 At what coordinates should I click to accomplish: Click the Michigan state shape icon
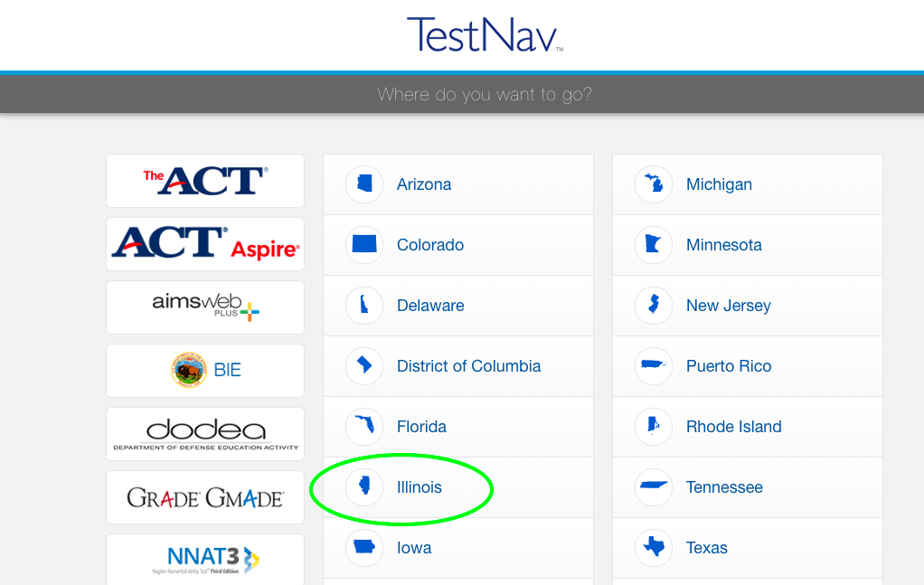pyautogui.click(x=654, y=184)
